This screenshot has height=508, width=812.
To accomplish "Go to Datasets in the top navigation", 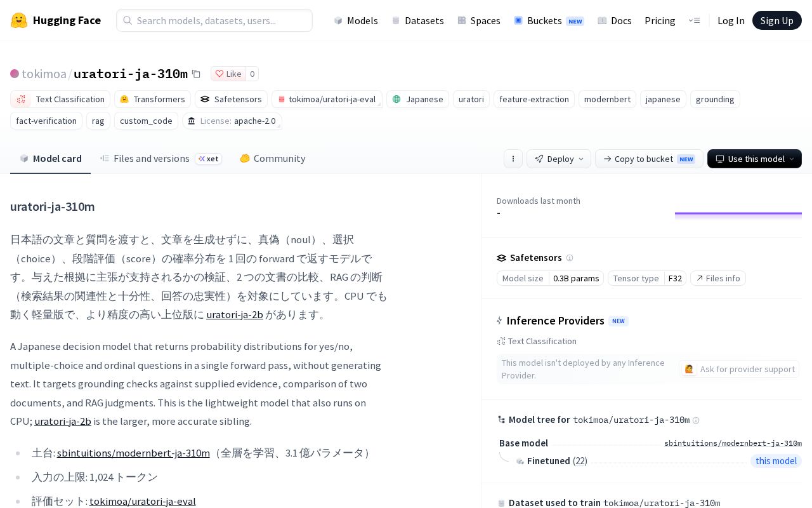I will [417, 20].
